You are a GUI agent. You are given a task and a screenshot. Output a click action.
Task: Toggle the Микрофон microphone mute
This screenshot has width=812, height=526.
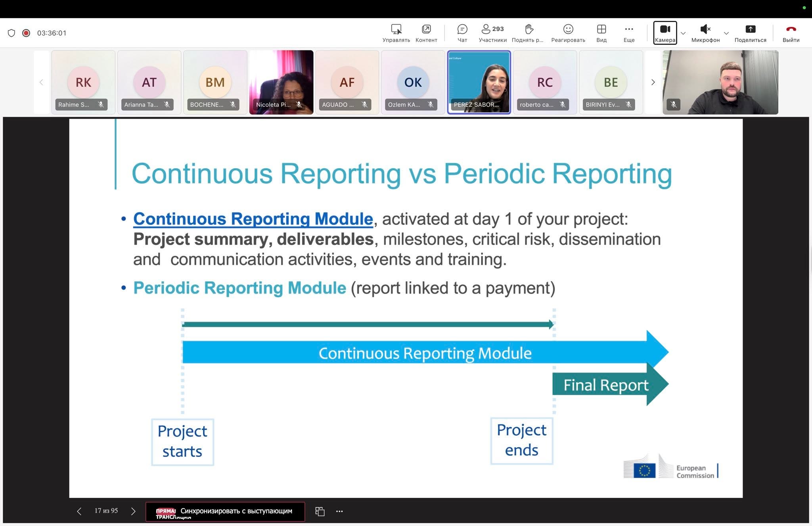point(705,33)
